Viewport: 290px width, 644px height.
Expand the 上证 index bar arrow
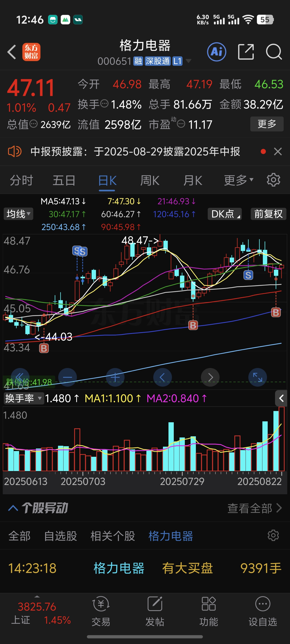[37, 596]
